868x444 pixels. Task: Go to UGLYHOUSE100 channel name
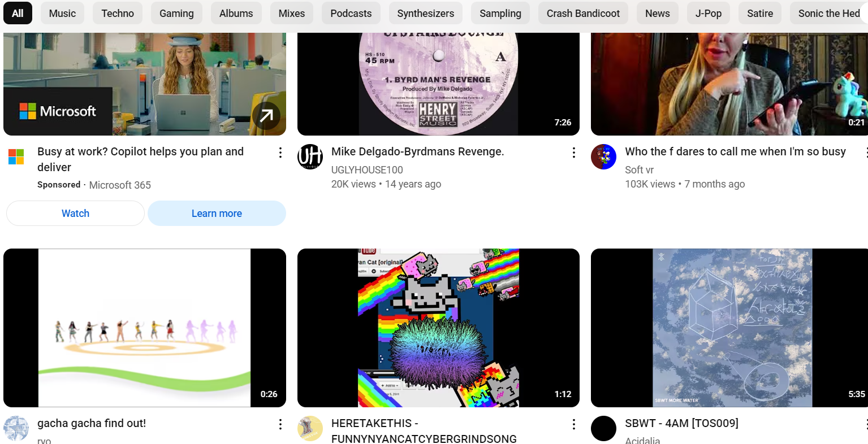pos(367,169)
